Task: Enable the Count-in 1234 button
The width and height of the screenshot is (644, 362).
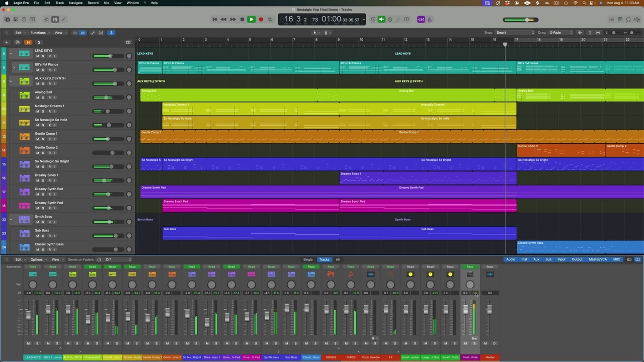Action: 421,20
